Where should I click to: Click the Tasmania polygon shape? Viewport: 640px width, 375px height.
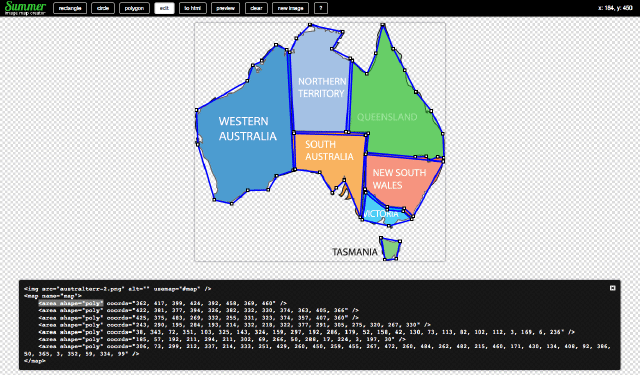click(391, 249)
